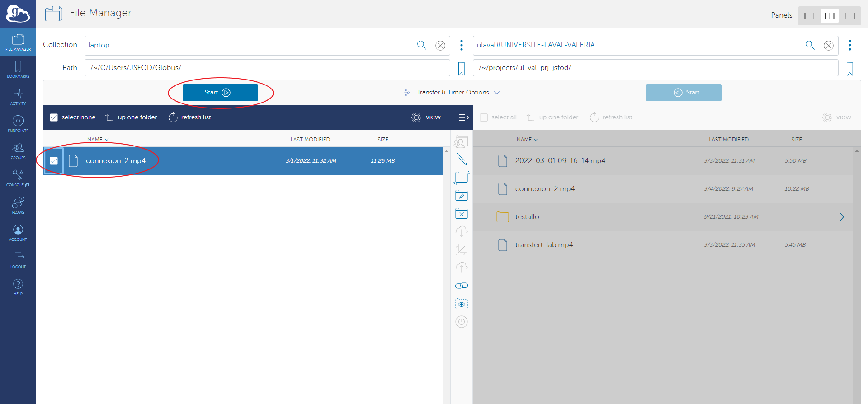The height and width of the screenshot is (404, 868).
Task: Switch to single panel layout
Action: pyautogui.click(x=809, y=16)
